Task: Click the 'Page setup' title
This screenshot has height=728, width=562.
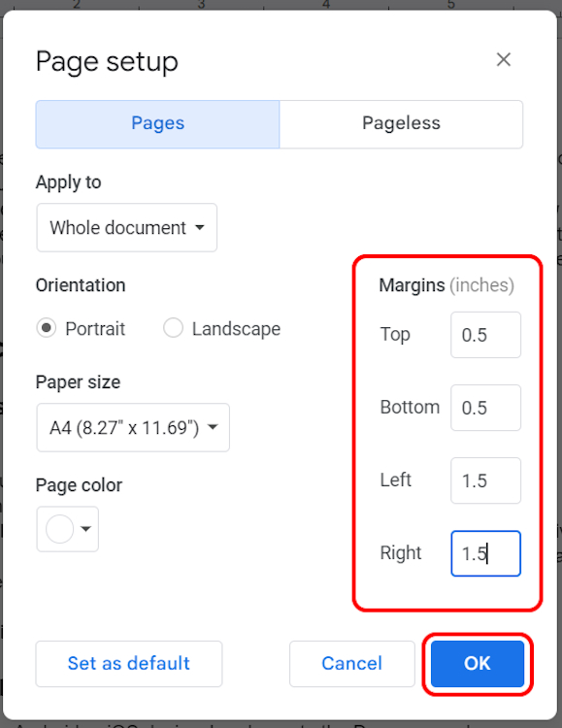Action: coord(107,62)
